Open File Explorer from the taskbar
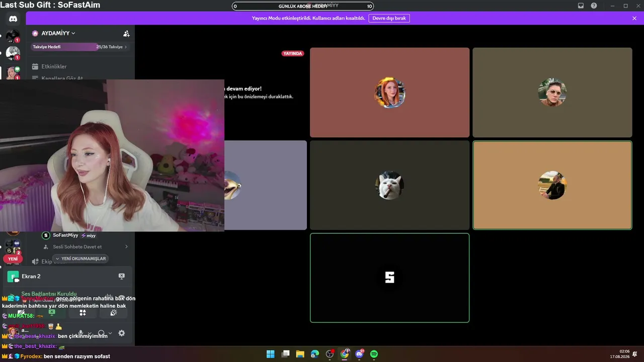Viewport: 644px width, 362px height. click(300, 354)
